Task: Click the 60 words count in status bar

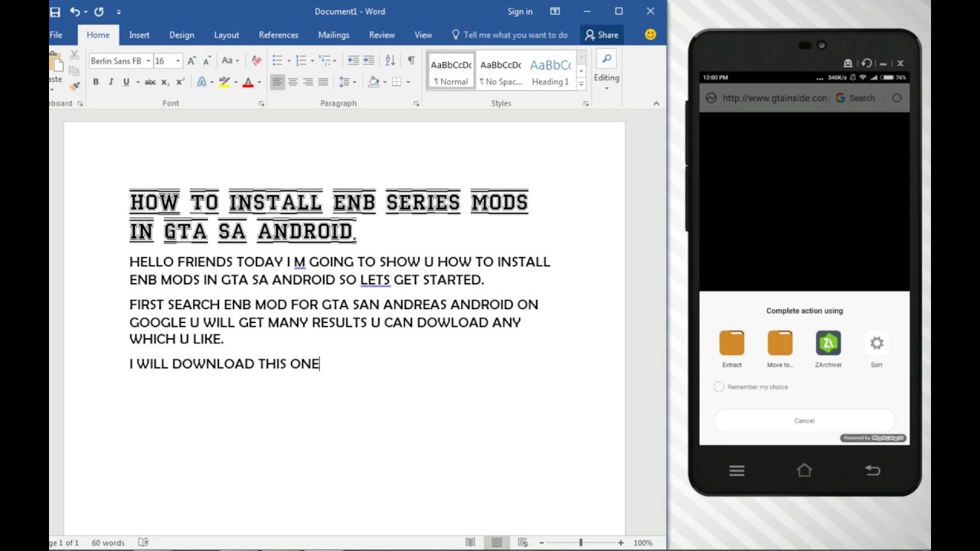Action: tap(108, 543)
